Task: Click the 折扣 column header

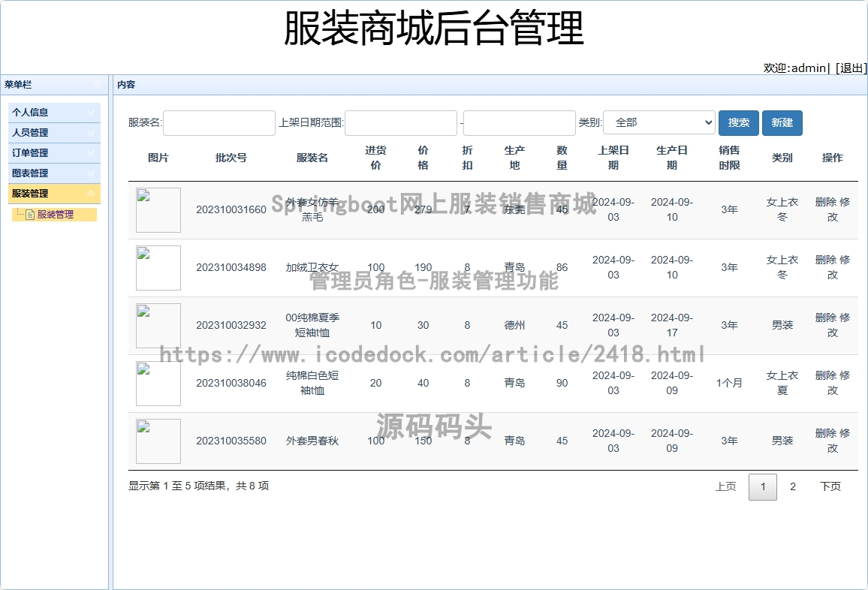Action: coord(467,158)
